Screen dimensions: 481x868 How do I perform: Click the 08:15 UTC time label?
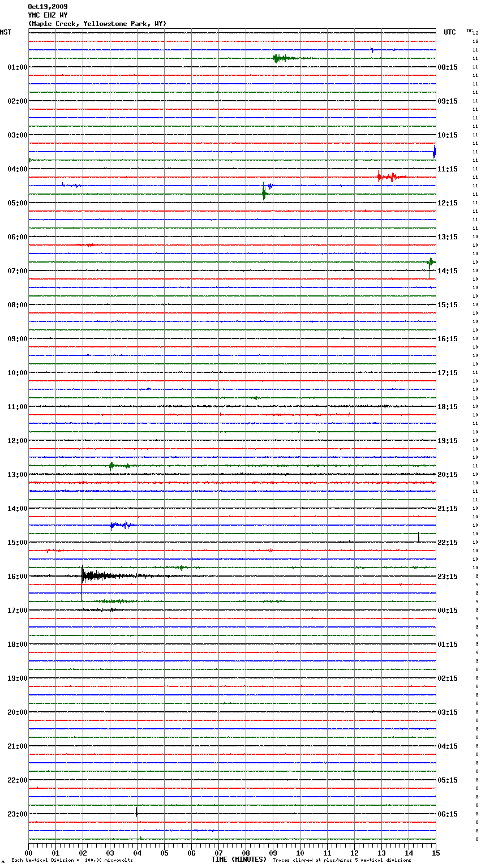coord(448,67)
